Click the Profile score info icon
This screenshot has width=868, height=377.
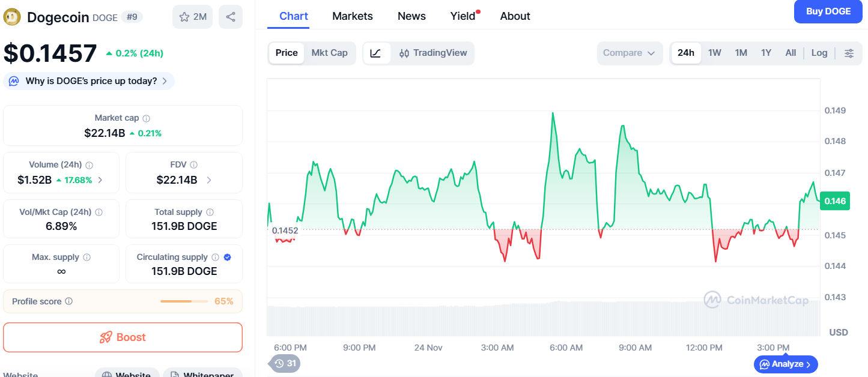tap(69, 301)
